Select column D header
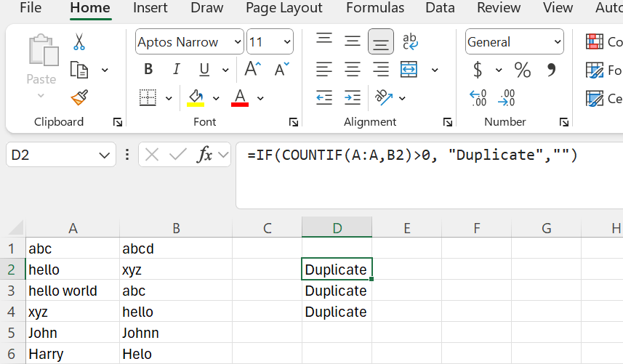Screen dimensions: 623x364 click(x=337, y=228)
